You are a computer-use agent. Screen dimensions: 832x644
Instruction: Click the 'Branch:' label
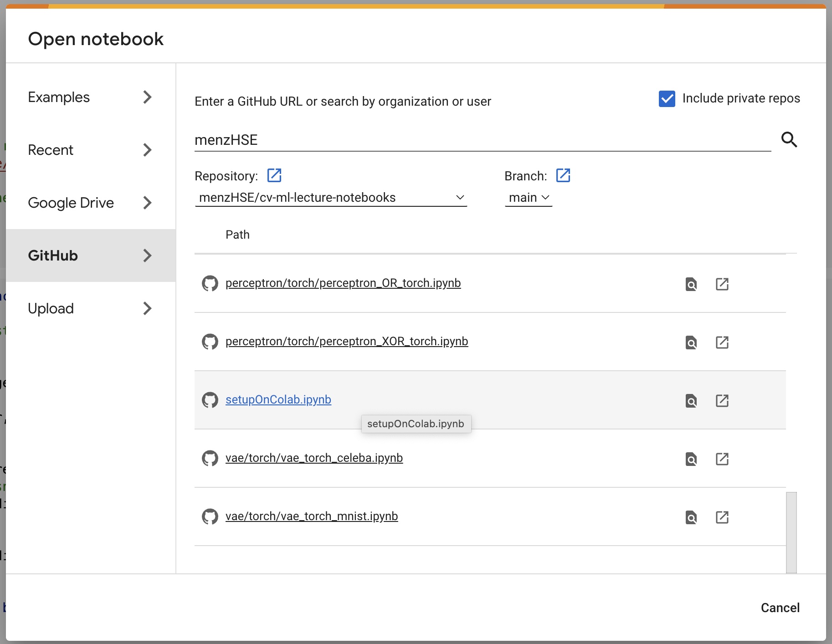point(526,176)
